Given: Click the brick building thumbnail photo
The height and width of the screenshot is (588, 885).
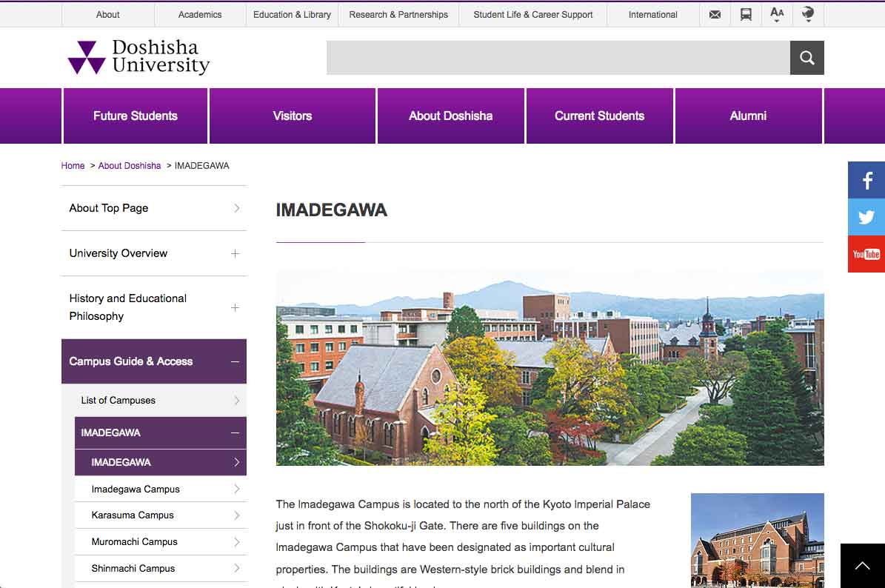Looking at the screenshot, I should tap(758, 541).
